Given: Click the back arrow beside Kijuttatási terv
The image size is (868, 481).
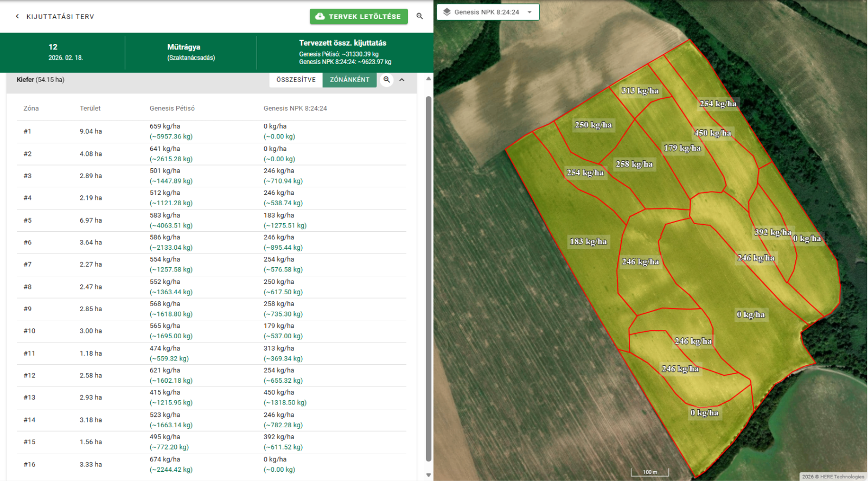Looking at the screenshot, I should point(17,16).
